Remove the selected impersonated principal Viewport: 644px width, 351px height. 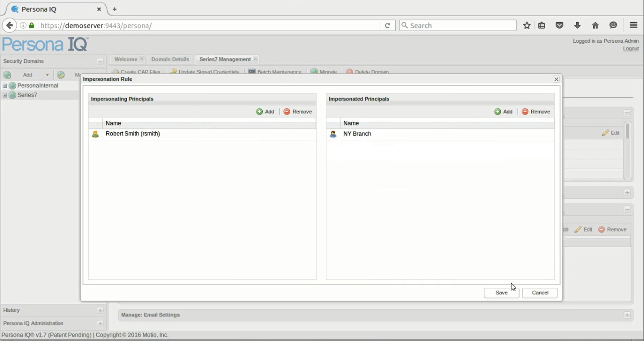536,112
